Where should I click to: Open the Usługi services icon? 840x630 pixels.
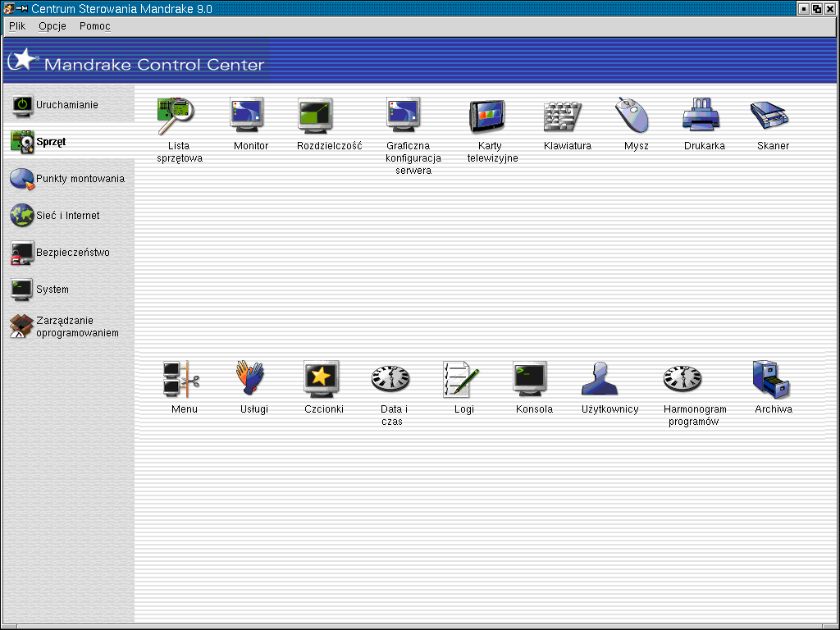click(x=249, y=377)
